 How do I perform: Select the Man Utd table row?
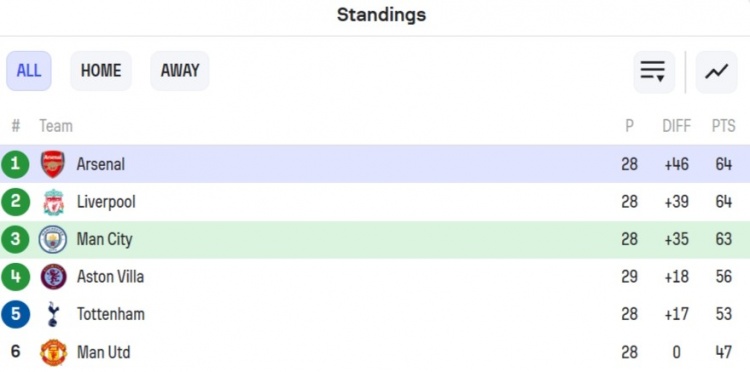point(375,352)
